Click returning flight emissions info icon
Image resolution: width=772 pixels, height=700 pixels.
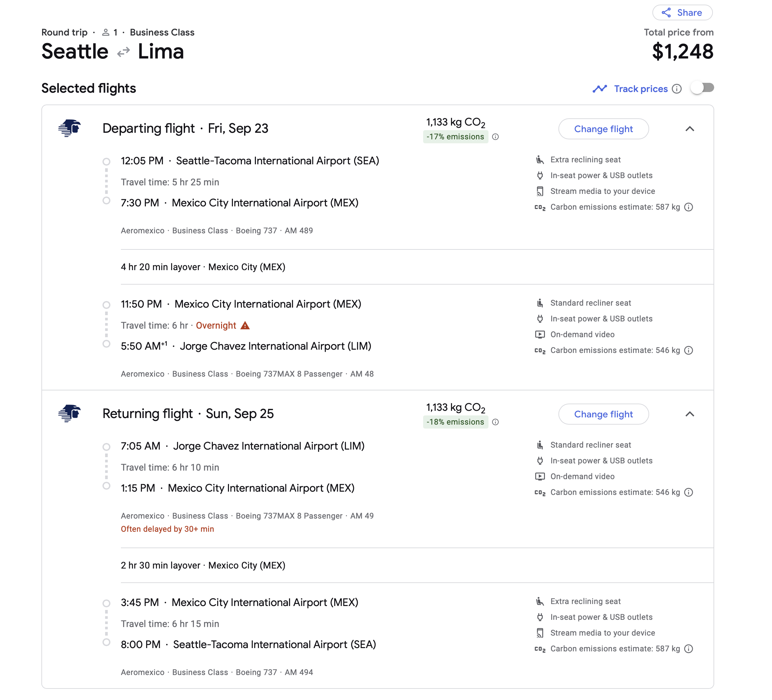[495, 422]
